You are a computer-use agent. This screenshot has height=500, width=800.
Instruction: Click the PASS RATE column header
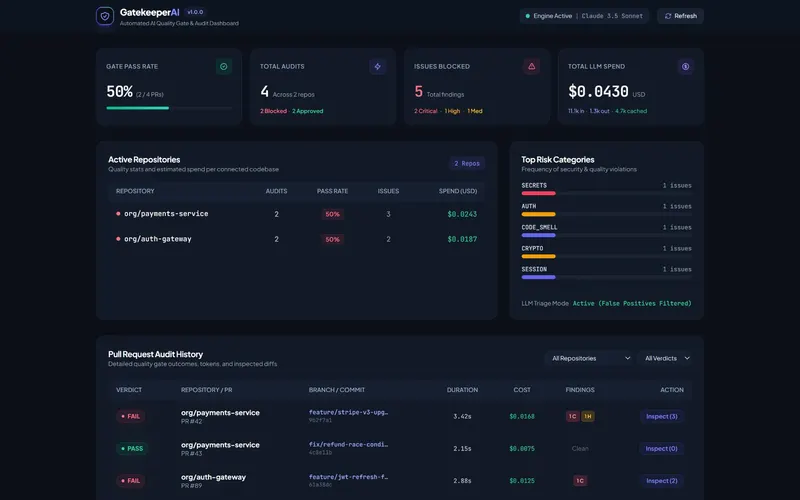point(333,191)
